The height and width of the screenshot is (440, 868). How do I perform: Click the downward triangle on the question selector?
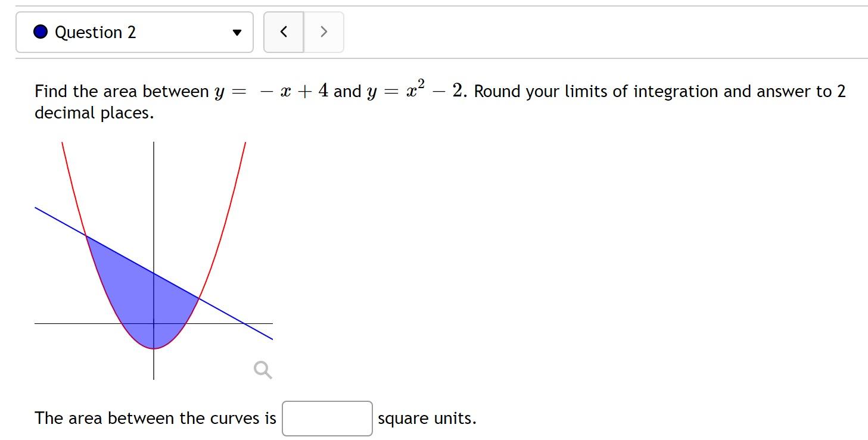237,33
